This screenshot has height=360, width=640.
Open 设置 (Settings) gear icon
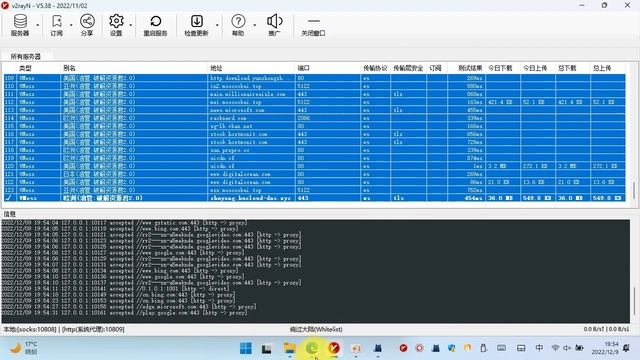(116, 25)
